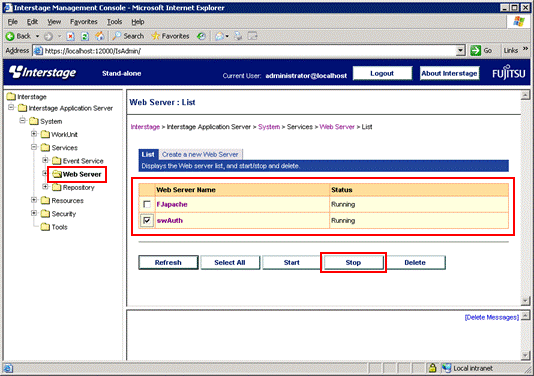Click the IE Back arrow icon
Viewport: 534px width, 376px height.
point(10,36)
